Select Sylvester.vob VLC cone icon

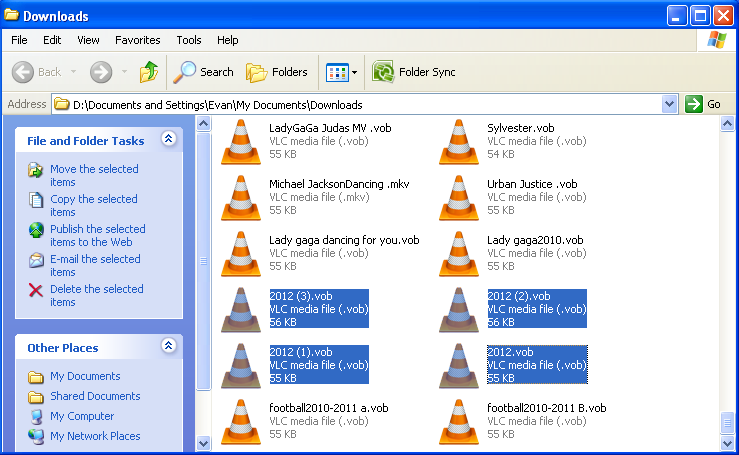click(459, 142)
